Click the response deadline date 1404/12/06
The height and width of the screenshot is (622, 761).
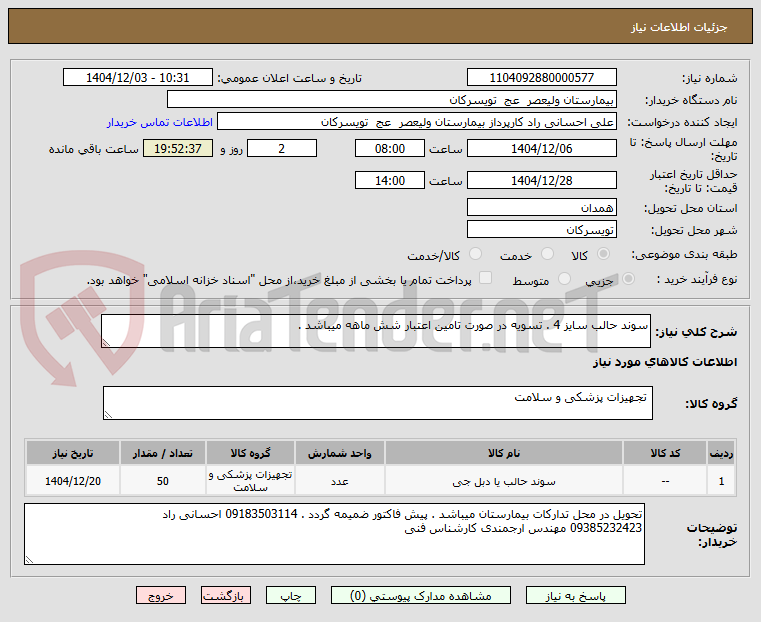542,148
